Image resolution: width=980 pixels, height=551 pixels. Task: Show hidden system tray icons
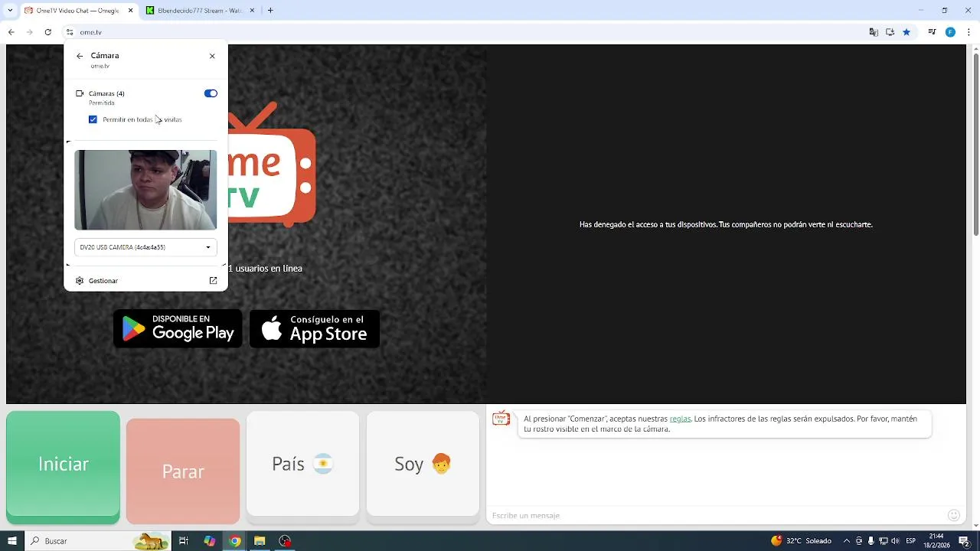point(846,541)
